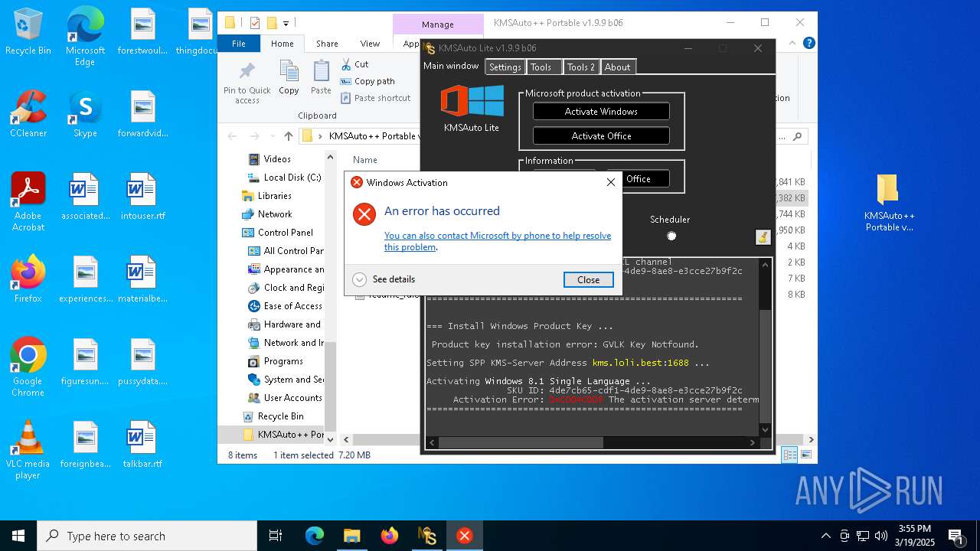
Task: Launch Adobe Acrobat desktop shortcut
Action: (28, 201)
